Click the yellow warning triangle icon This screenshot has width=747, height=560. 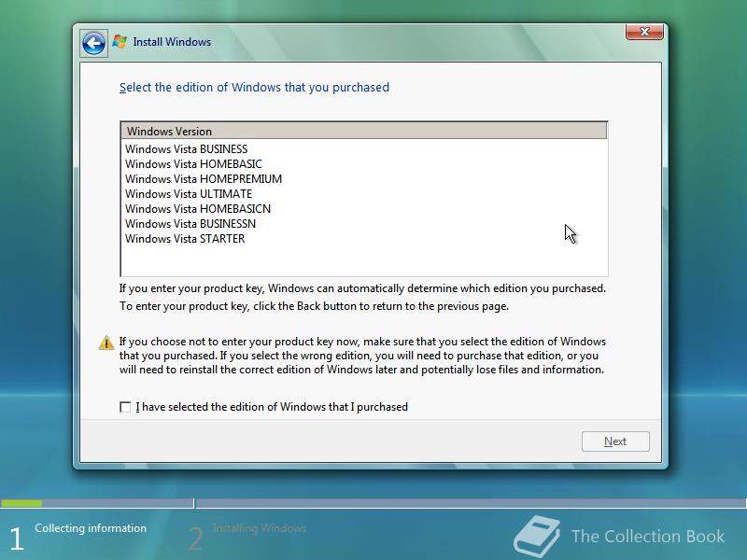point(106,343)
